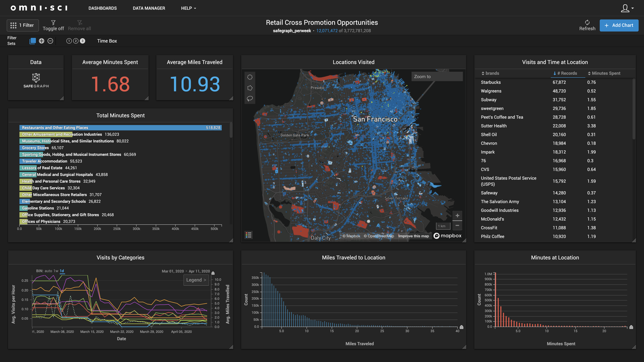Click resize handle of Locations Visited map
Image resolution: width=644 pixels, height=362 pixels.
pyautogui.click(x=464, y=240)
